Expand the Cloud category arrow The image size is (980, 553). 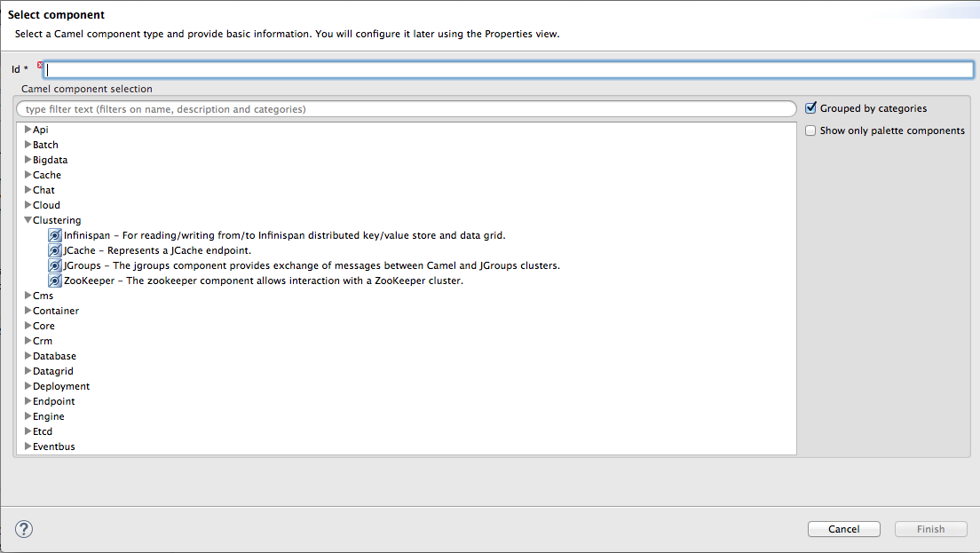point(28,205)
